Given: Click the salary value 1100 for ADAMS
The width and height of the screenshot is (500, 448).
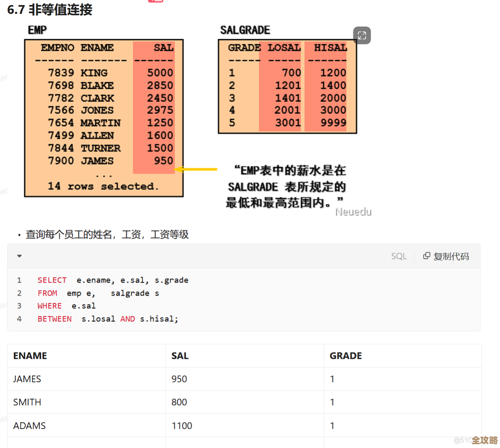Looking at the screenshot, I should click(182, 426).
